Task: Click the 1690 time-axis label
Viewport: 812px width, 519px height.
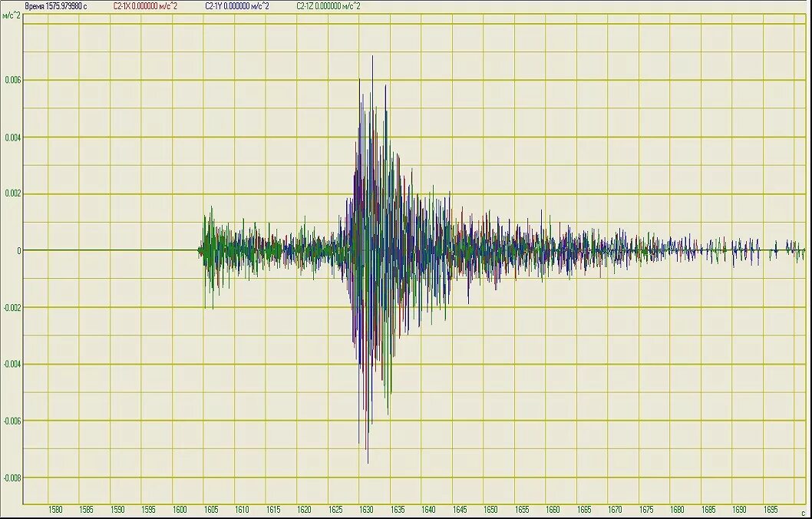Action: [x=739, y=510]
